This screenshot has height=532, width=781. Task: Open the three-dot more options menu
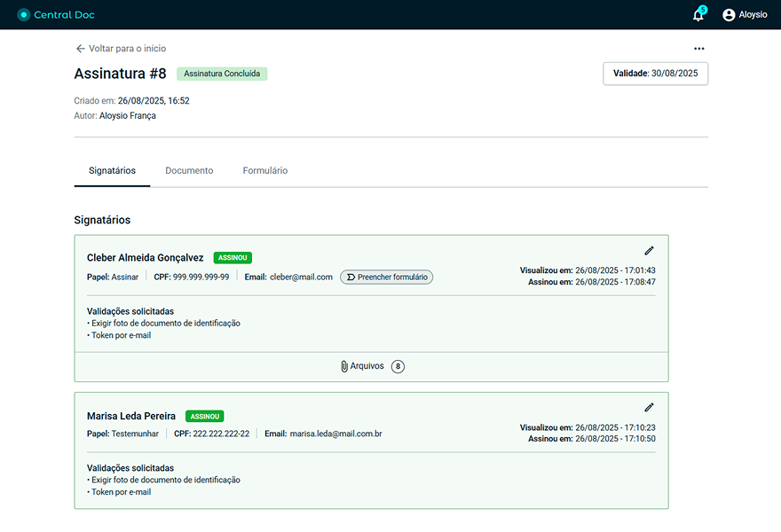coord(698,49)
